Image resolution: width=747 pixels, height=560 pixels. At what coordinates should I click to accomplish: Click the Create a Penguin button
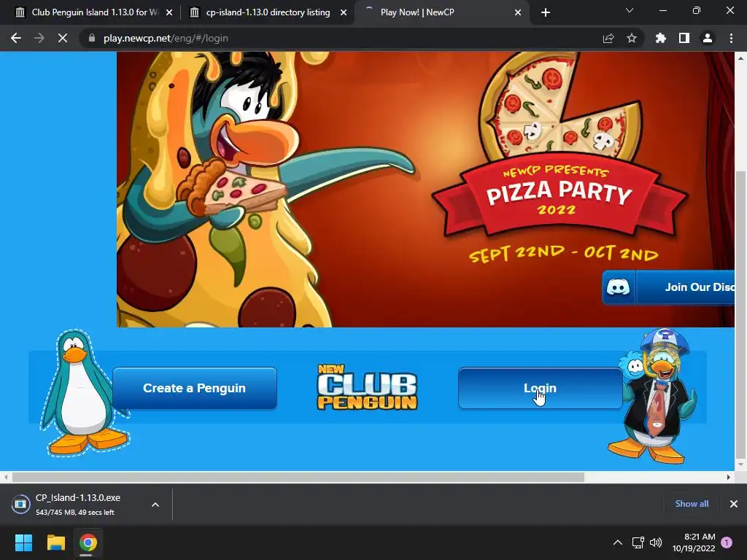(x=194, y=388)
